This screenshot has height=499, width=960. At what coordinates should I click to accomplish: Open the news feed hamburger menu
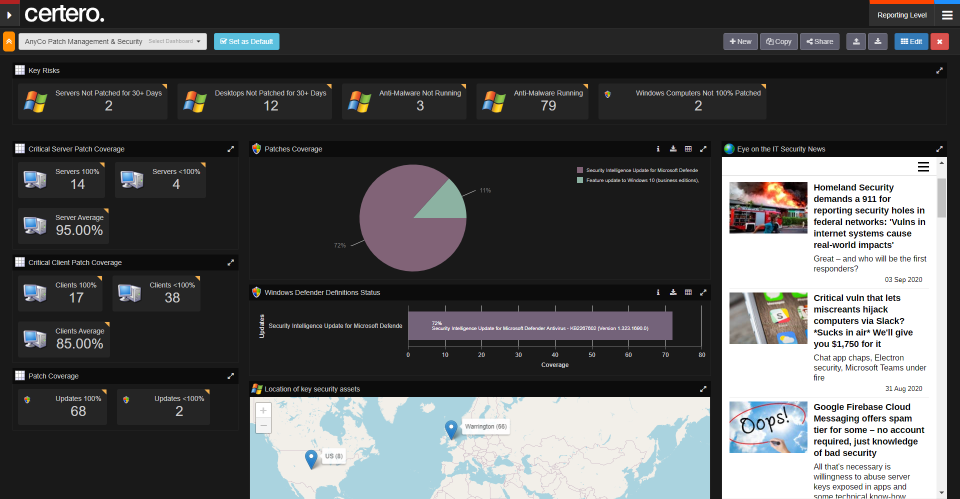coord(923,167)
